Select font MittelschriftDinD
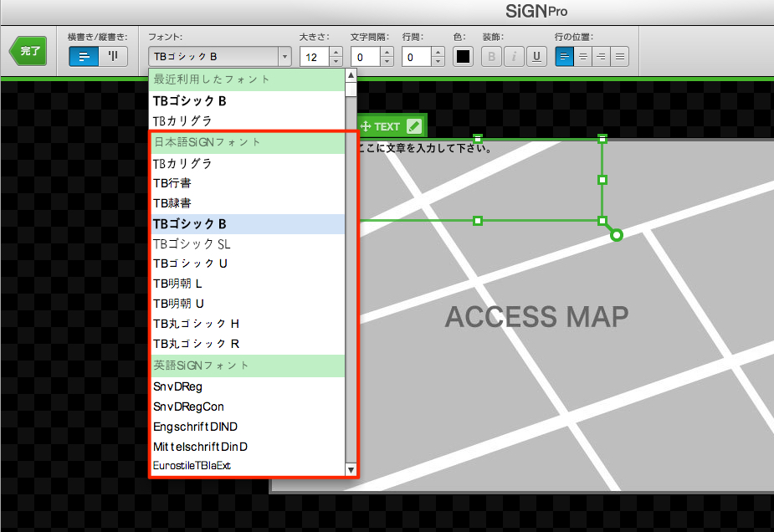 coord(247,447)
